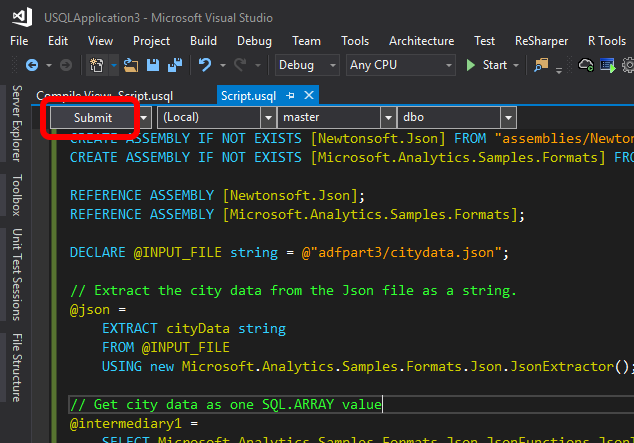The height and width of the screenshot is (443, 634).
Task: Open the Redo history dropdown
Action: coord(258,65)
